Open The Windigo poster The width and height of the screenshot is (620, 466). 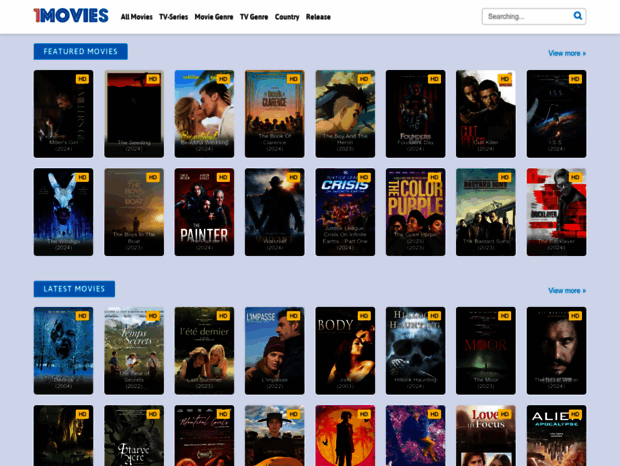coord(63,212)
